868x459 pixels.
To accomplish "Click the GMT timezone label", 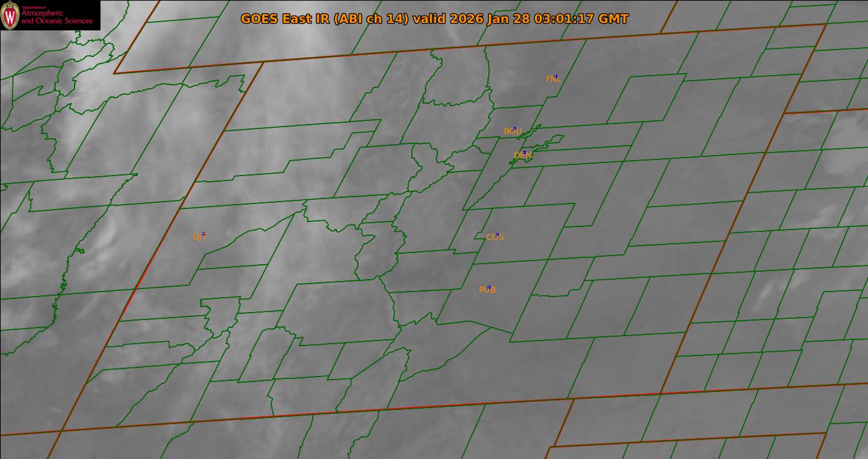I will pos(614,19).
